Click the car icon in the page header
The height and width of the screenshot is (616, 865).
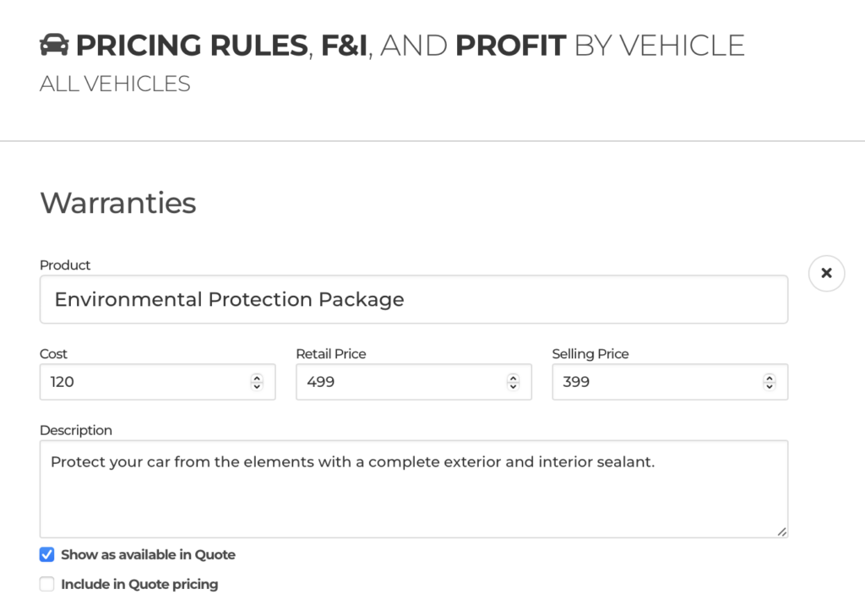coord(54,46)
